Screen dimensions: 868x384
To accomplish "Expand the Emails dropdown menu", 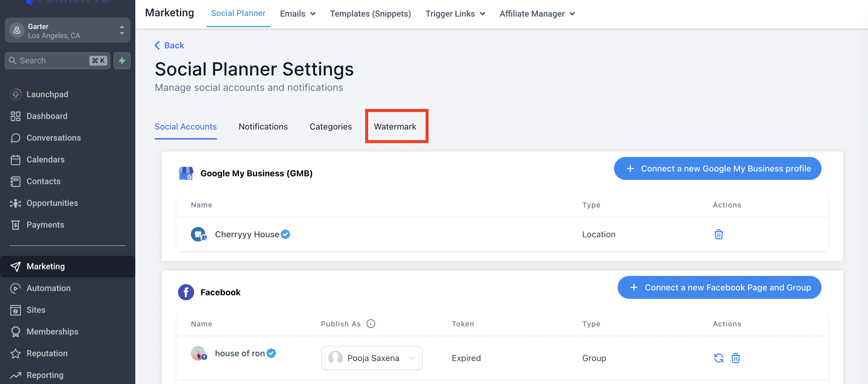I will click(297, 14).
